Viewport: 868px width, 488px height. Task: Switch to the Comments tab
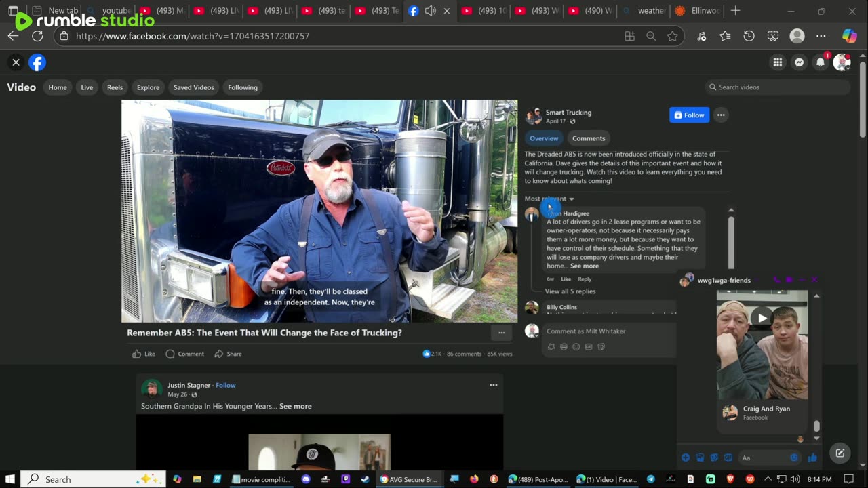click(x=588, y=138)
